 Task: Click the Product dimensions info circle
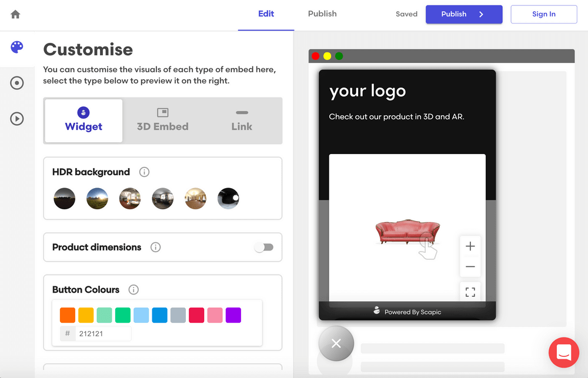pyautogui.click(x=155, y=247)
